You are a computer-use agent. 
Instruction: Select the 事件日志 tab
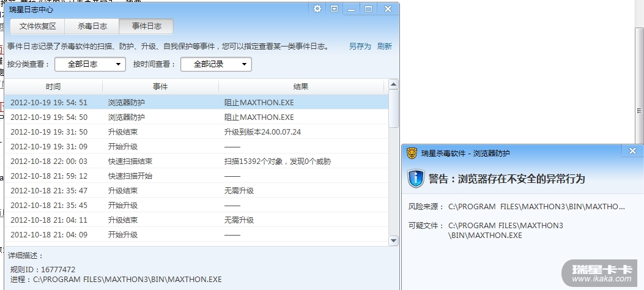[146, 26]
